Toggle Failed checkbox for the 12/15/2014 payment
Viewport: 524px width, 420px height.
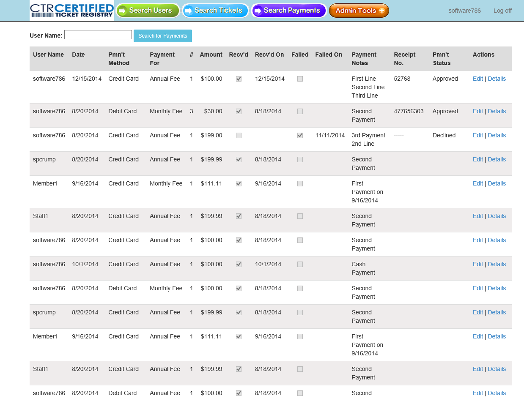300,79
